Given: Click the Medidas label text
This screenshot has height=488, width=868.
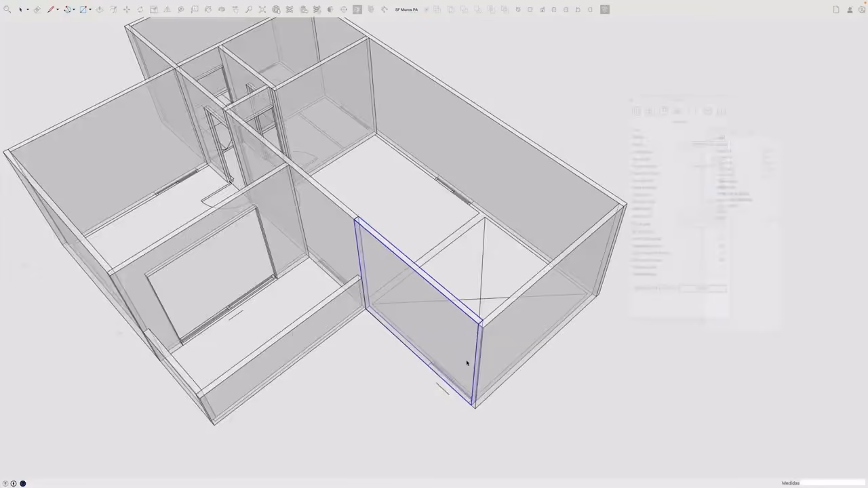Looking at the screenshot, I should [791, 483].
